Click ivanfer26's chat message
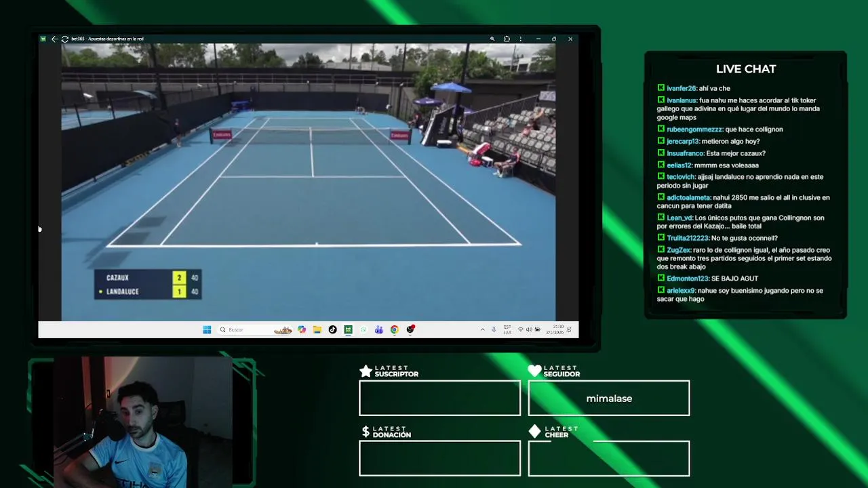This screenshot has width=868, height=488. coord(694,88)
